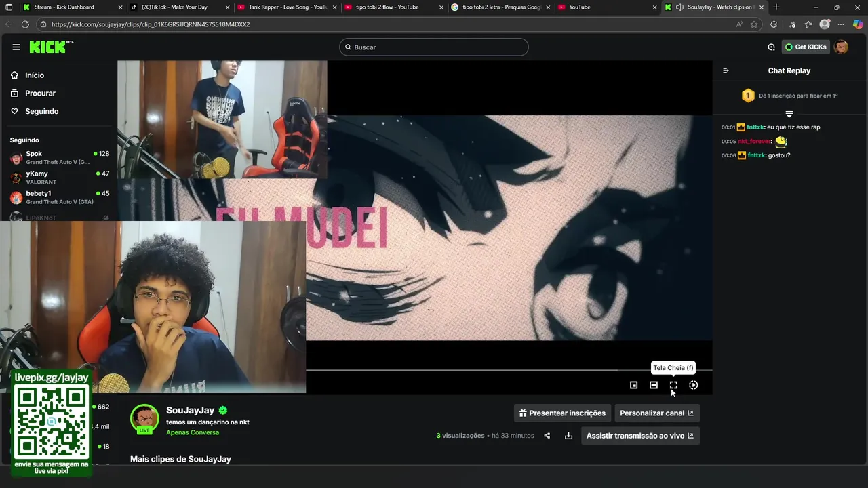This screenshot has width=868, height=488.
Task: Click Personalizar canal button
Action: [656, 413]
